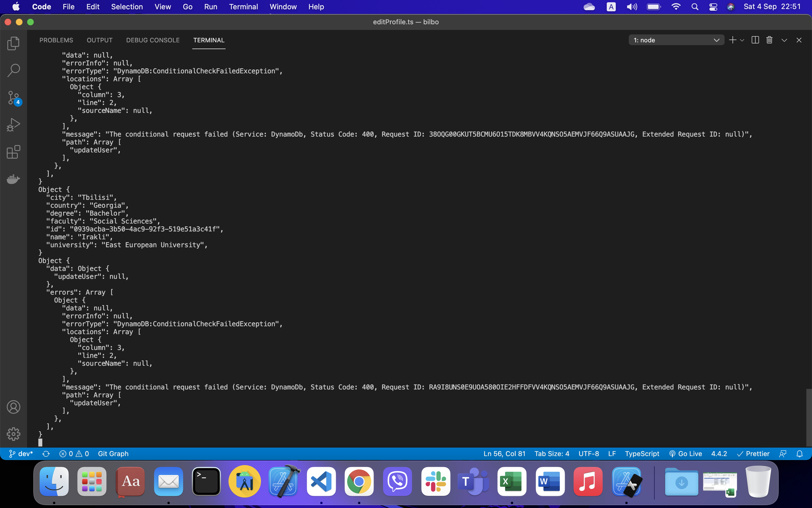Open Wi-Fi status in menu bar
The image size is (812, 508).
pyautogui.click(x=676, y=7)
